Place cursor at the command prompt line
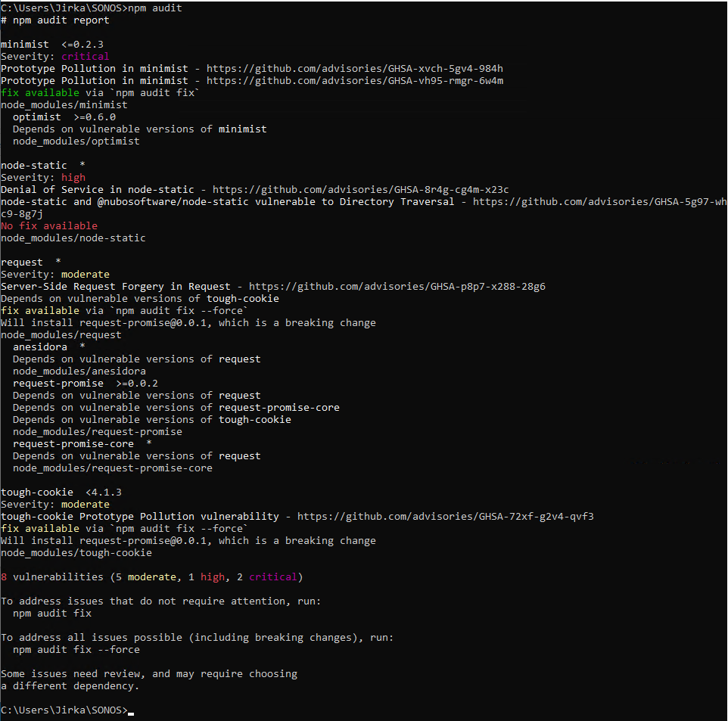 coord(132,710)
